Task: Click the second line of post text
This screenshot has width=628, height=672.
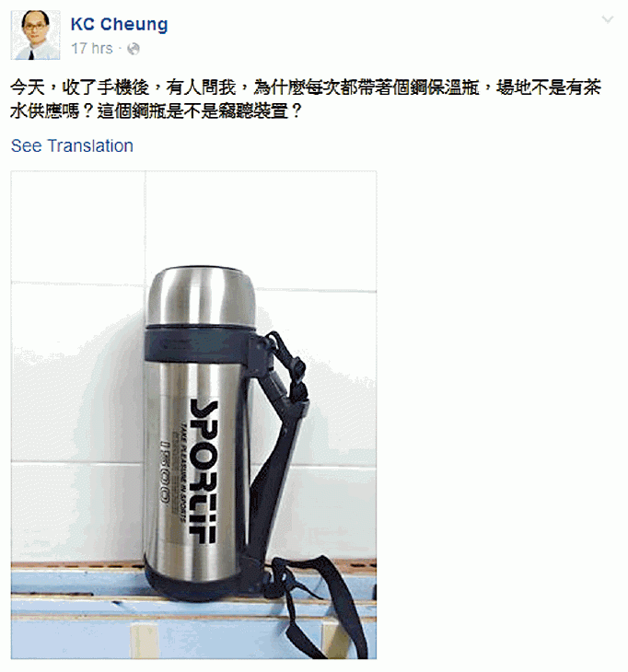Action: pos(156,112)
